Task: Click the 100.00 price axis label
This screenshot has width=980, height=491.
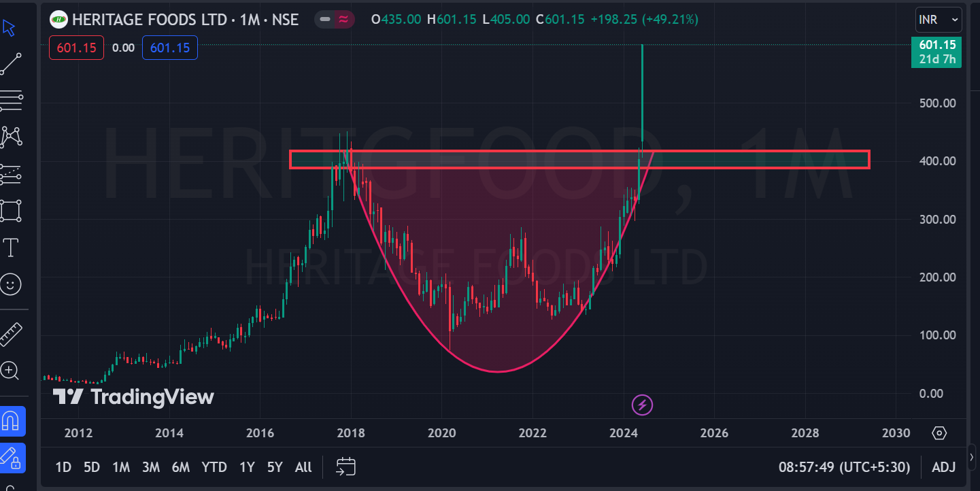Action: (936, 335)
